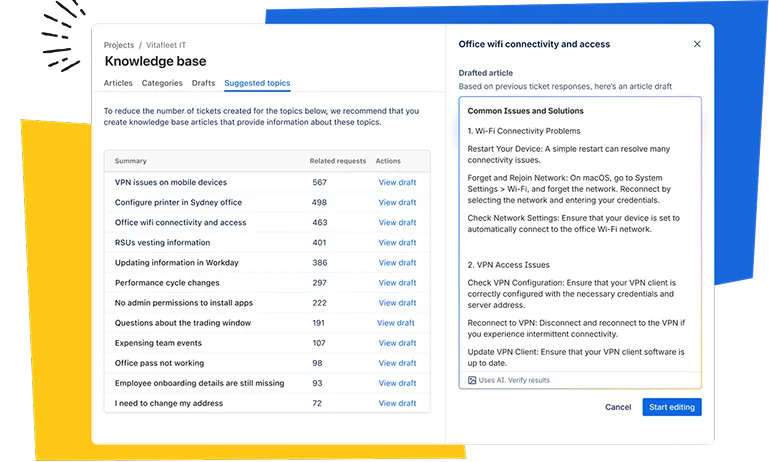Switch to the Articles tab
The width and height of the screenshot is (769, 462).
(118, 83)
